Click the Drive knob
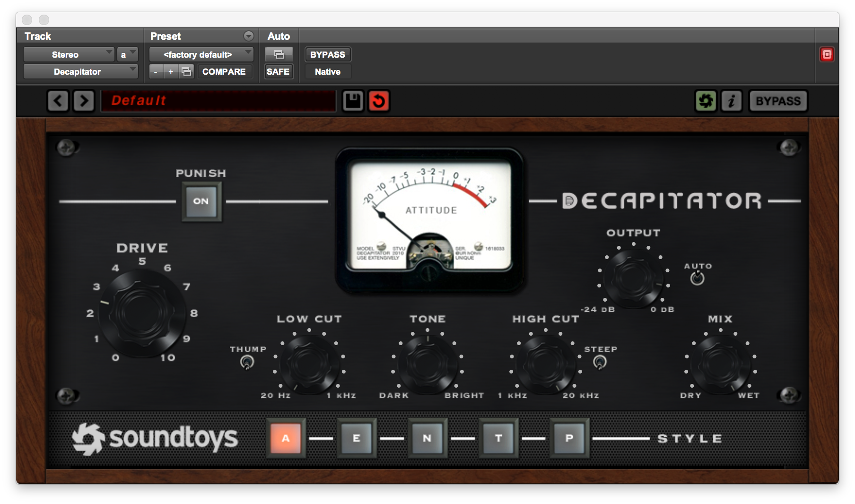Screen dimensions: 855x504 tap(142, 313)
